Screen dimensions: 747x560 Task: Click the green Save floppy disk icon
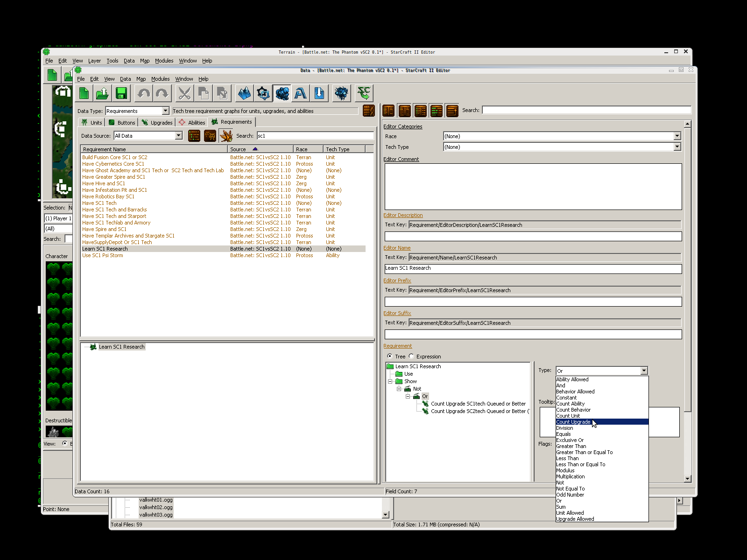(x=121, y=93)
